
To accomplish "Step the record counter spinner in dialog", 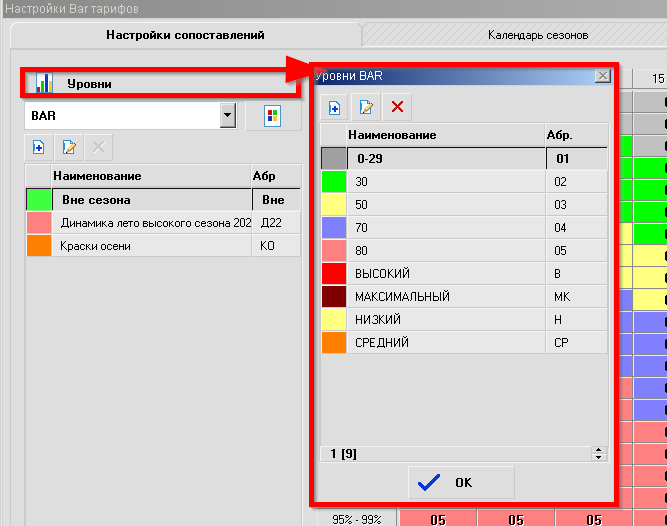I will click(x=599, y=453).
